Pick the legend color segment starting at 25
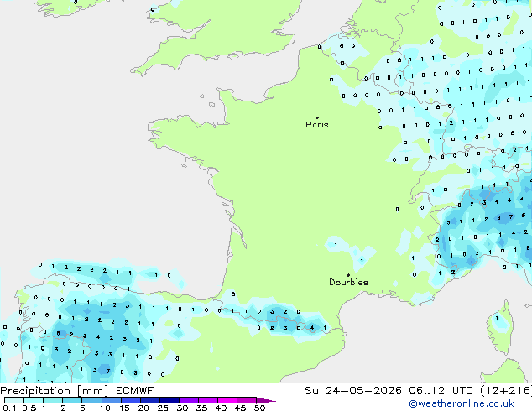The image size is (532, 411). pyautogui.click(x=170, y=400)
